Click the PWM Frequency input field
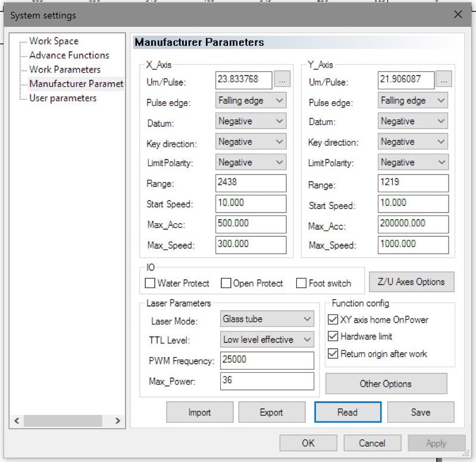Image resolution: width=476 pixels, height=462 pixels. coord(267,360)
